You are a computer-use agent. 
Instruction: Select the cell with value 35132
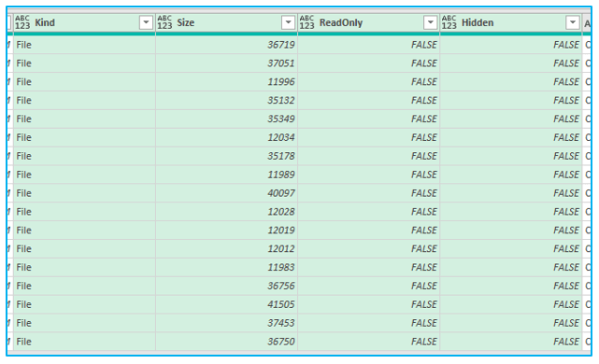click(x=226, y=101)
